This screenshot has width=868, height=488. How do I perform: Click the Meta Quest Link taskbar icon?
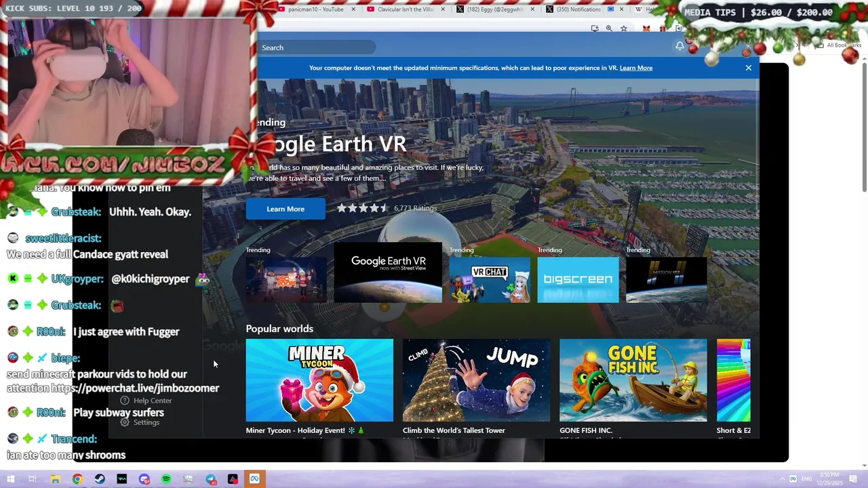click(255, 479)
